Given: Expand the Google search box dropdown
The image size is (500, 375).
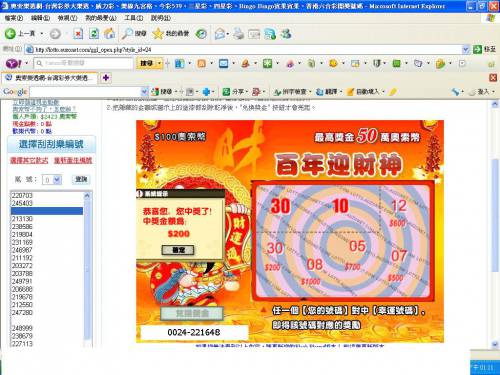Looking at the screenshot, I should tap(144, 91).
